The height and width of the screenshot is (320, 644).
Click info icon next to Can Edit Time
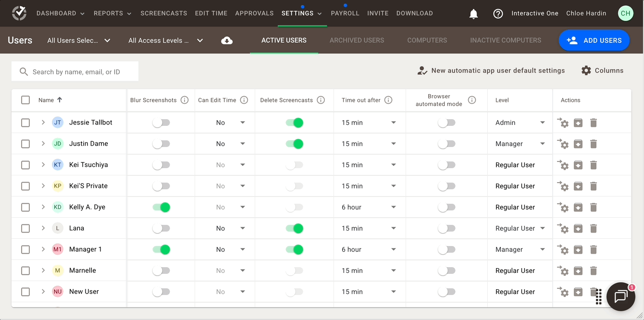[x=244, y=100]
